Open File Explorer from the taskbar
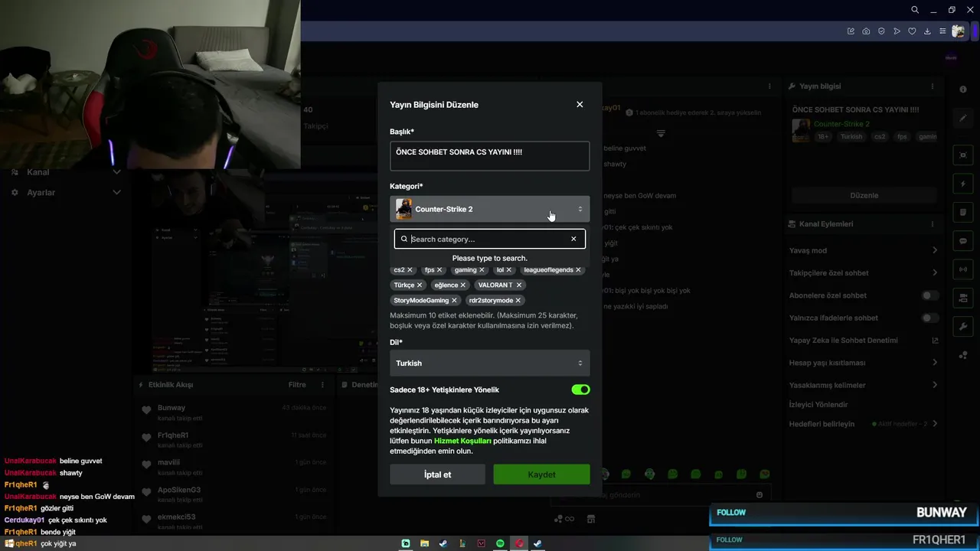The width and height of the screenshot is (980, 551). pyautogui.click(x=424, y=543)
